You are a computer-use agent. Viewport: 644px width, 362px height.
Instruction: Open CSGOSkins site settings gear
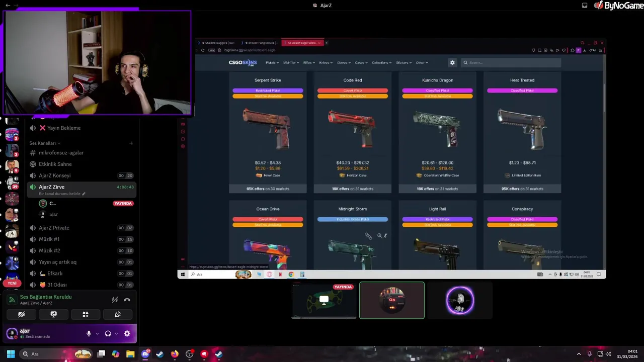452,62
